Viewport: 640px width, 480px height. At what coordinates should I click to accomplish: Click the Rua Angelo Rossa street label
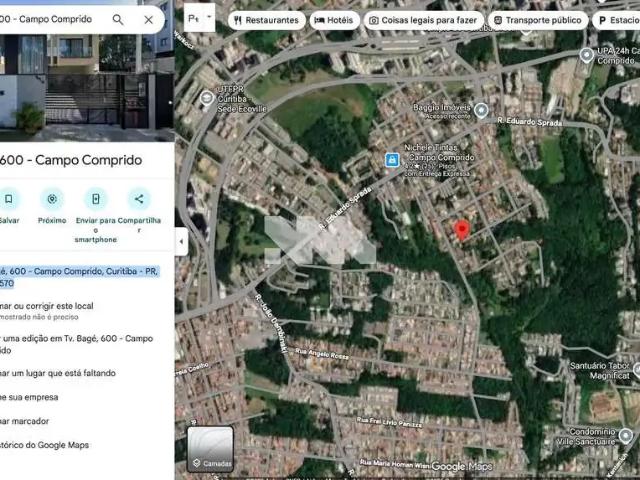322,354
